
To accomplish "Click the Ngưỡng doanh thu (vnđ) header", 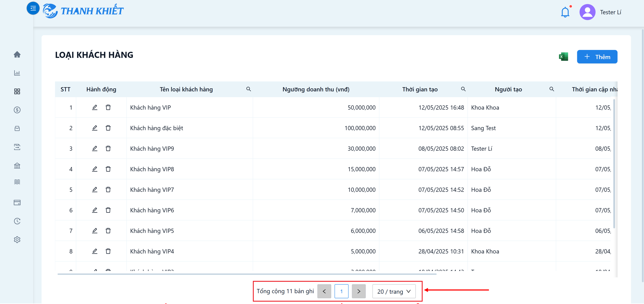I will click(316, 89).
